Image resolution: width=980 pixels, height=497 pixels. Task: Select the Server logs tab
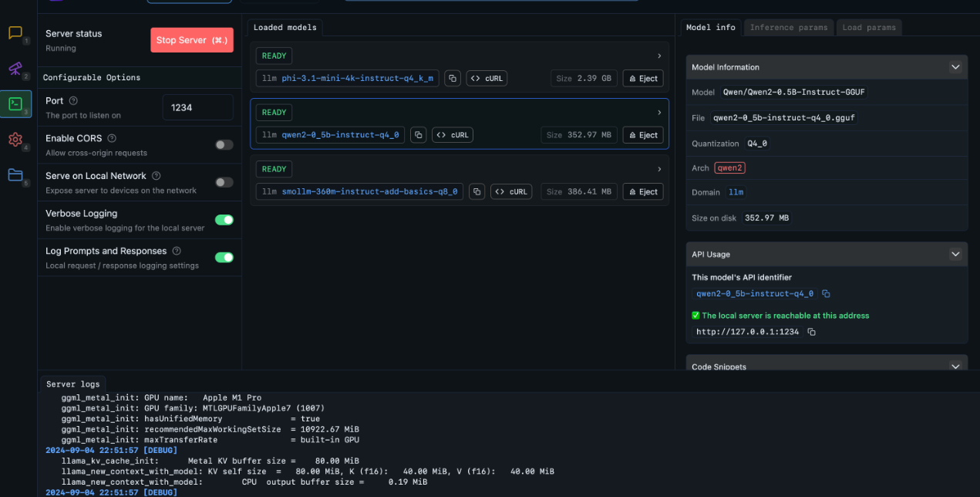[x=73, y=384]
